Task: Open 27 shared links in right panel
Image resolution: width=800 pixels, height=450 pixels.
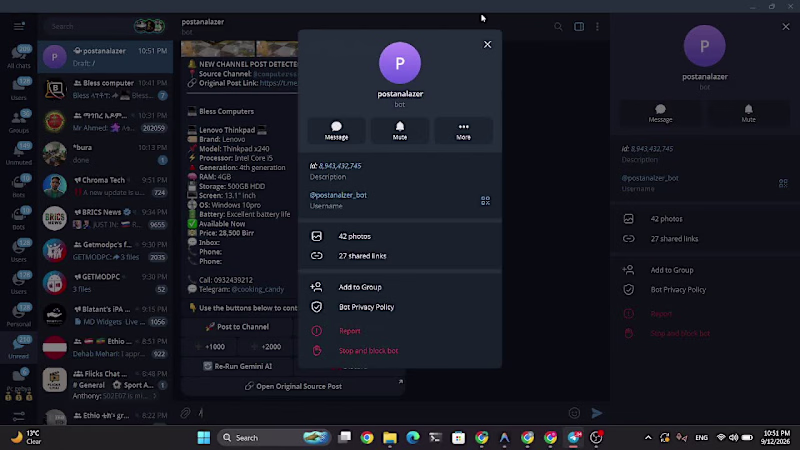Action: (705, 239)
